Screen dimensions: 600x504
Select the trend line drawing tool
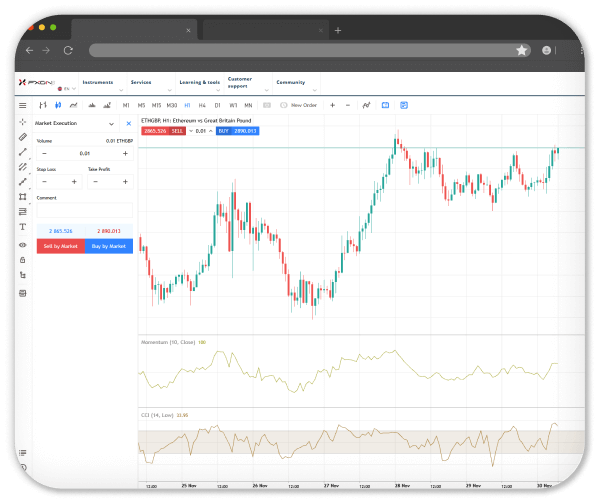click(23, 152)
